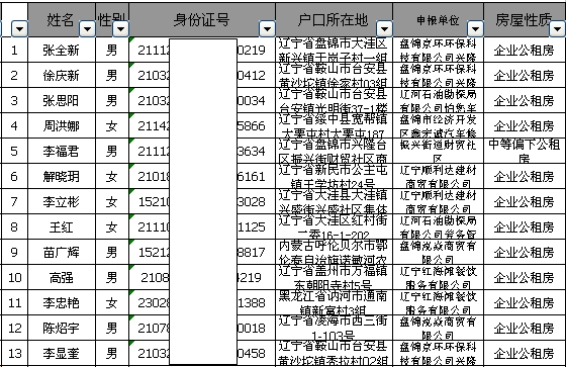Select 企业公租房 cell in row 1
Image resolution: width=566 pixels, height=367 pixels.
point(524,50)
